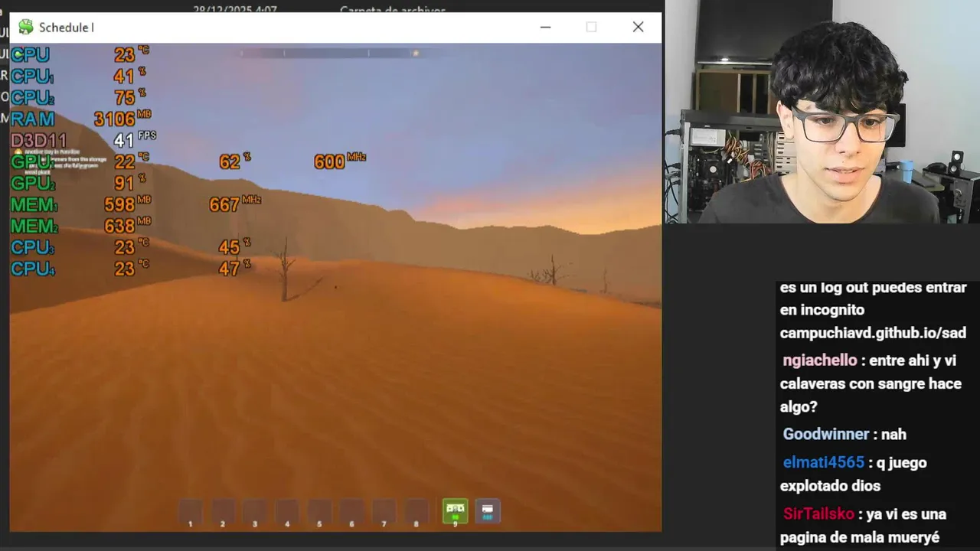Click the RAM 3106 MB overlay reading
The image size is (980, 551).
point(80,119)
